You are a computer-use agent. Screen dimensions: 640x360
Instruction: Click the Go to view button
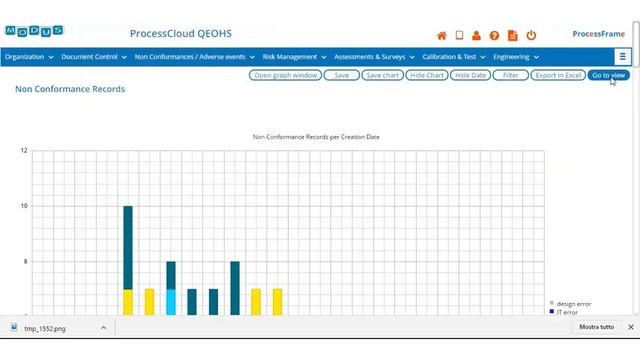[x=609, y=75]
